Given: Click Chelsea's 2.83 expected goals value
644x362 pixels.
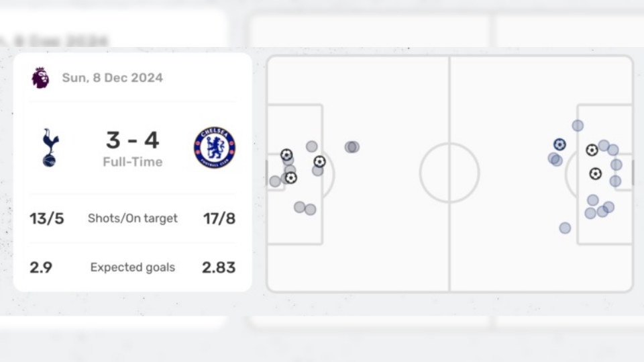Looking at the screenshot, I should point(219,267).
